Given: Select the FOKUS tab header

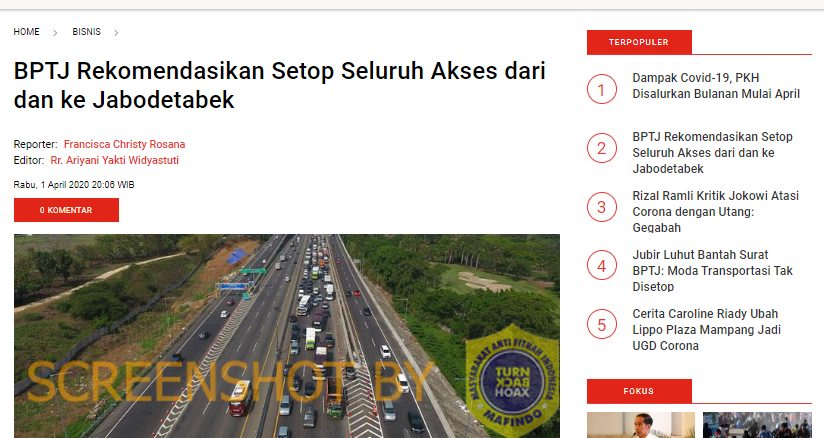Looking at the screenshot, I should pos(639,391).
